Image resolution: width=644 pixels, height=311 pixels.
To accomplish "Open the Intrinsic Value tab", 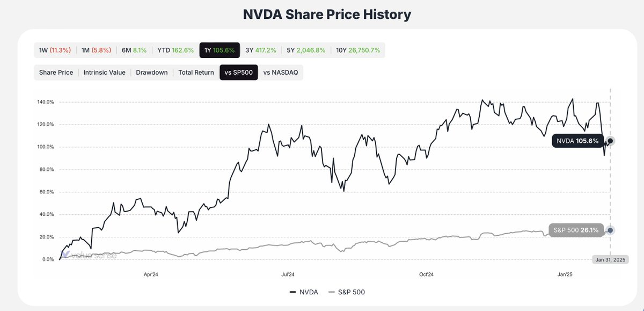I will tap(104, 72).
